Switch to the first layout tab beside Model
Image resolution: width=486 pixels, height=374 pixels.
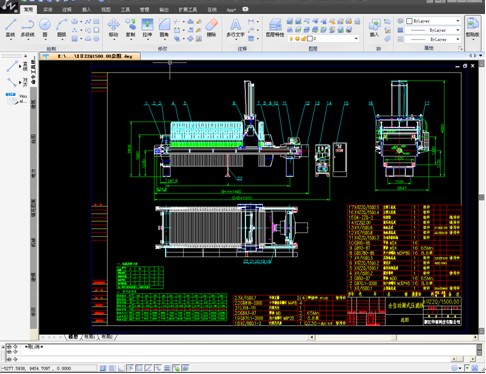point(89,337)
